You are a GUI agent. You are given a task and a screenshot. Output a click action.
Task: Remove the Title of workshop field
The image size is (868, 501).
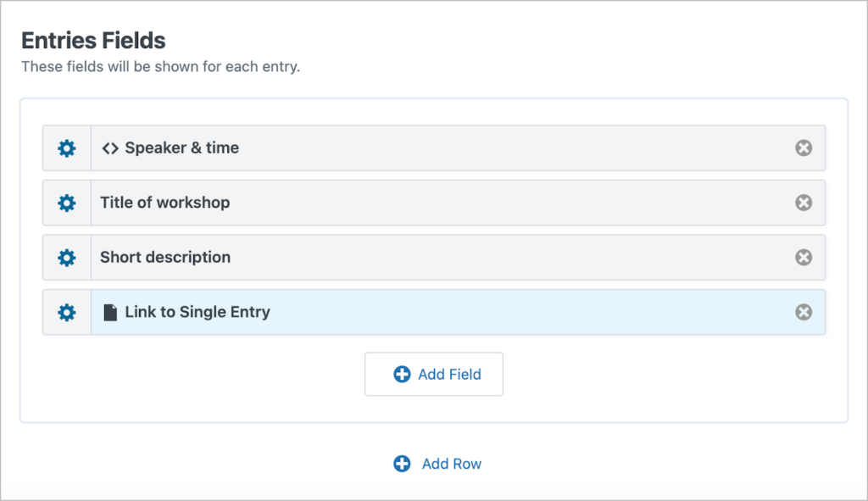coord(804,203)
